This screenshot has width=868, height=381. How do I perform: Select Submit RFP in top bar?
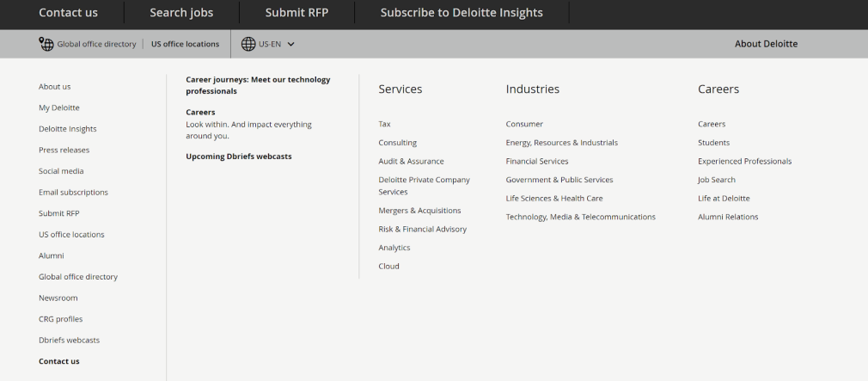(296, 13)
